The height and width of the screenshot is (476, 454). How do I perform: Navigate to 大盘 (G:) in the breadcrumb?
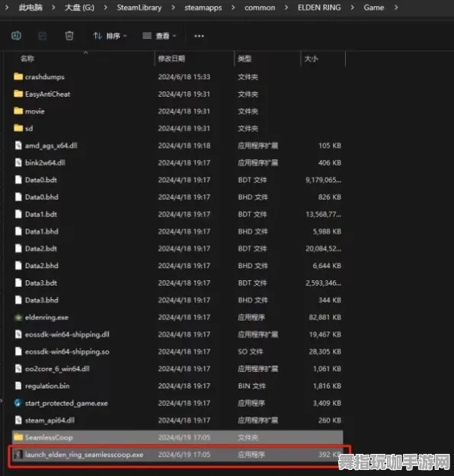[x=79, y=8]
